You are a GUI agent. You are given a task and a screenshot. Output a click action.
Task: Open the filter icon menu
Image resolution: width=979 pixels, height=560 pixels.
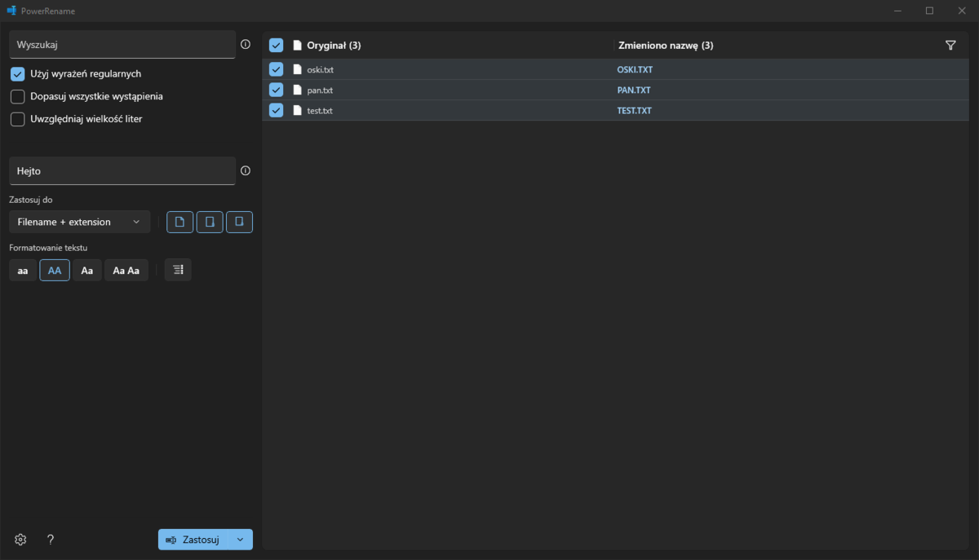tap(950, 46)
